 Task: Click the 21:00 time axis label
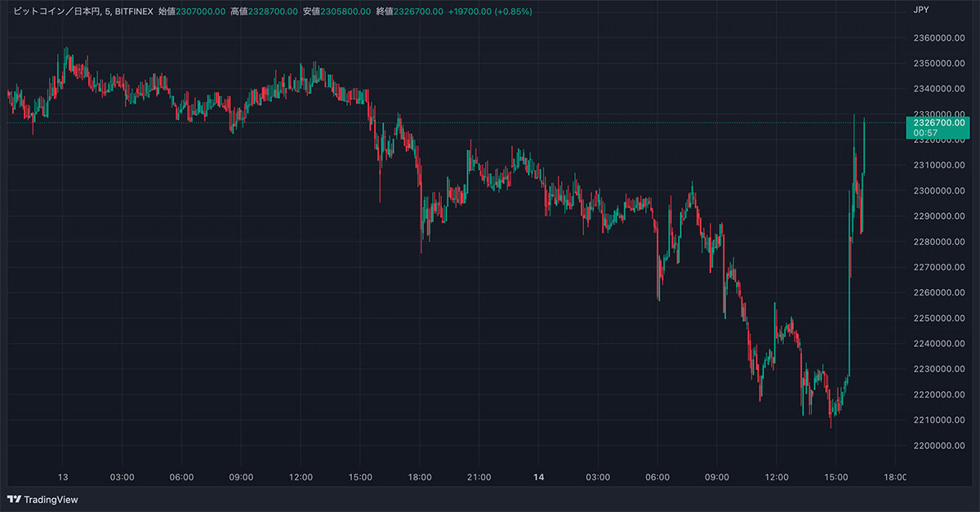[x=479, y=477]
